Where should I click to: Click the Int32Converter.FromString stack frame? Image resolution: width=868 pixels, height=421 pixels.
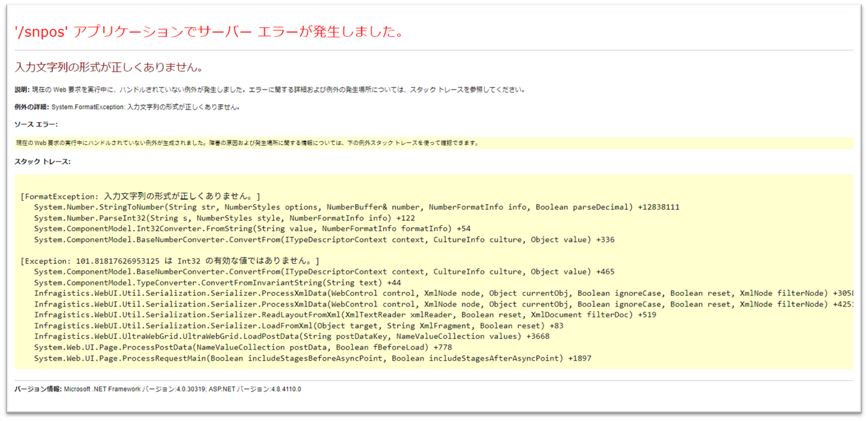(253, 228)
